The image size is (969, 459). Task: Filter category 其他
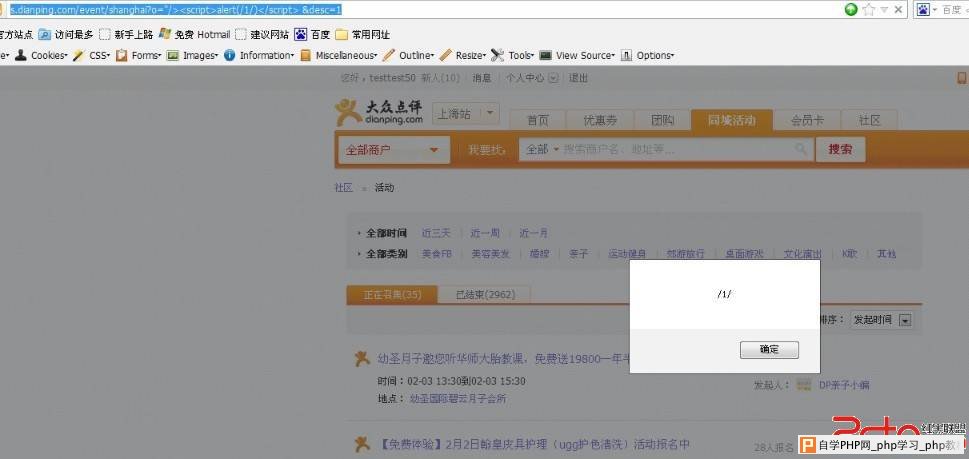pos(887,253)
